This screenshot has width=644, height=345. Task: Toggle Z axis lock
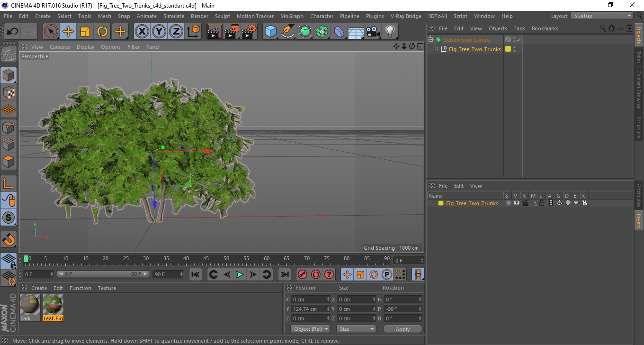(176, 32)
